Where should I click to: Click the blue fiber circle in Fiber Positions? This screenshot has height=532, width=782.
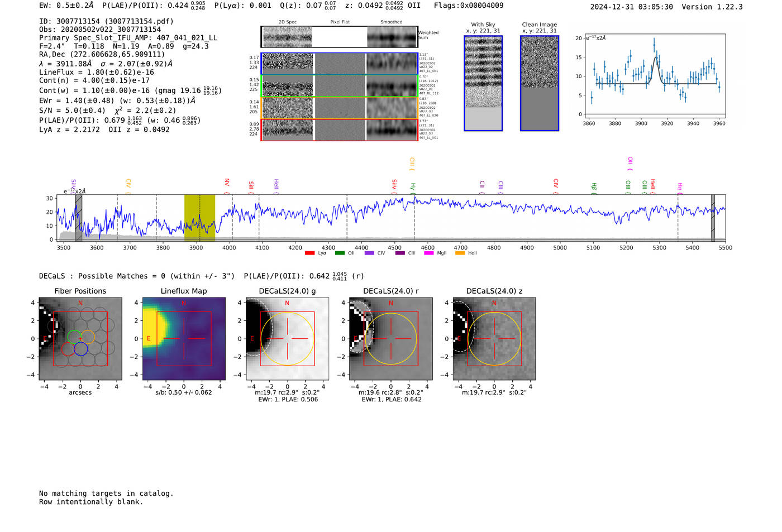coord(81,349)
